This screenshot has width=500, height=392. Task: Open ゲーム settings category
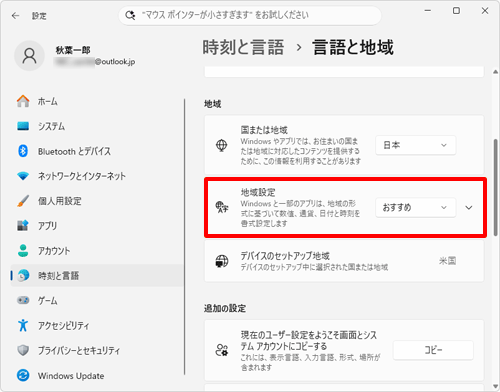tap(97, 300)
